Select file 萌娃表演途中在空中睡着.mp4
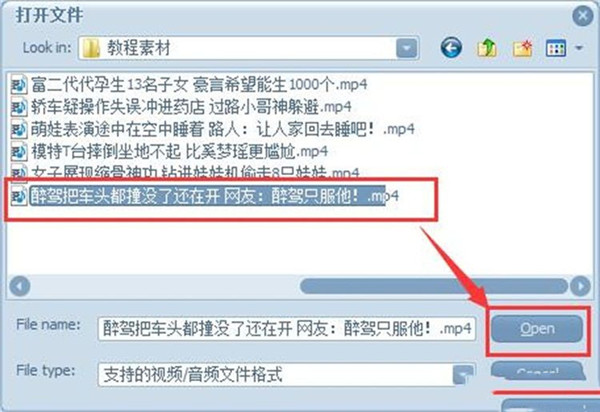 (223, 129)
